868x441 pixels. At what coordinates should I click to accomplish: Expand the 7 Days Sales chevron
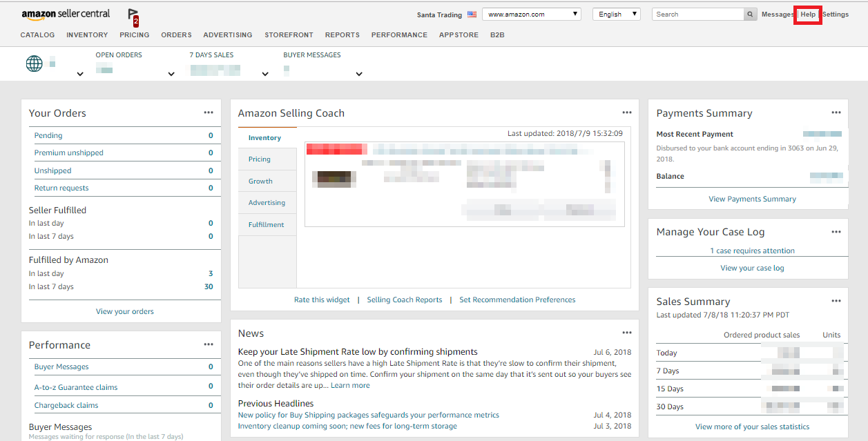tap(265, 74)
